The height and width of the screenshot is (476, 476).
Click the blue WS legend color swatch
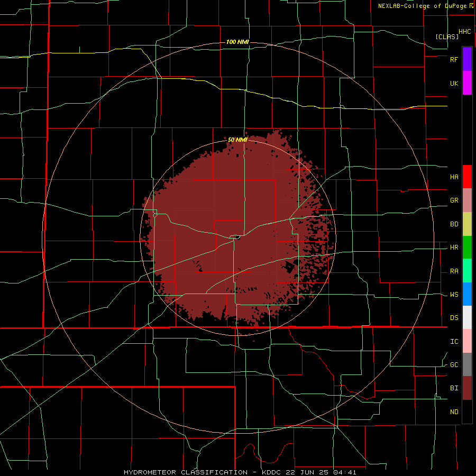click(467, 294)
